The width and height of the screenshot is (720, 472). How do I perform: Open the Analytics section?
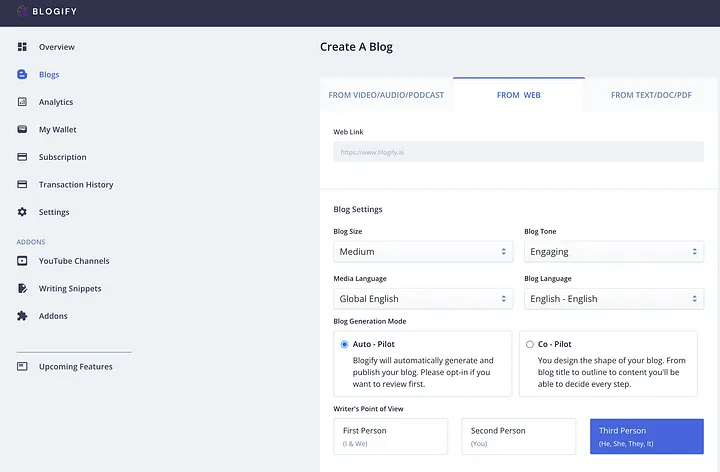pos(56,102)
